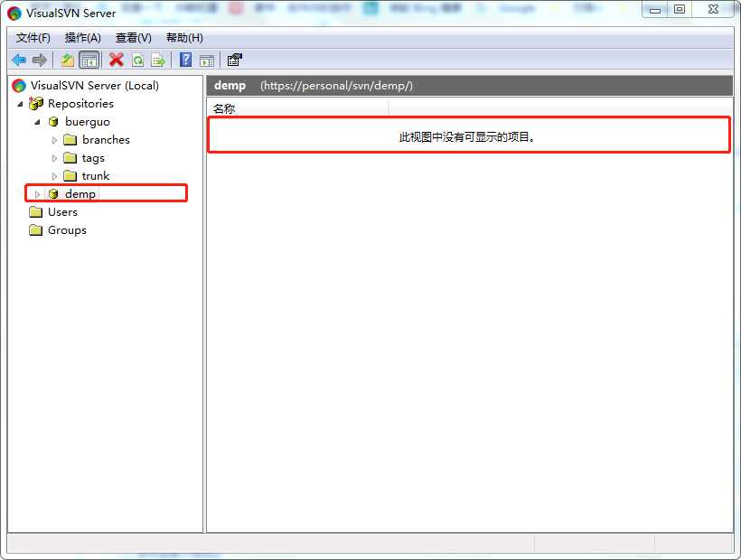741x560 pixels.
Task: Select the Repositories tree label
Action: [x=80, y=103]
